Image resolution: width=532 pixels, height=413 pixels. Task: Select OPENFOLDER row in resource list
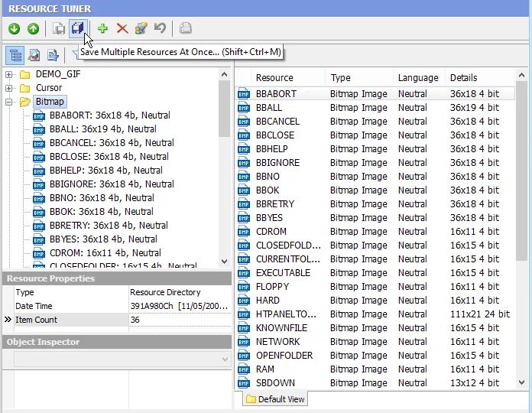coord(375,356)
